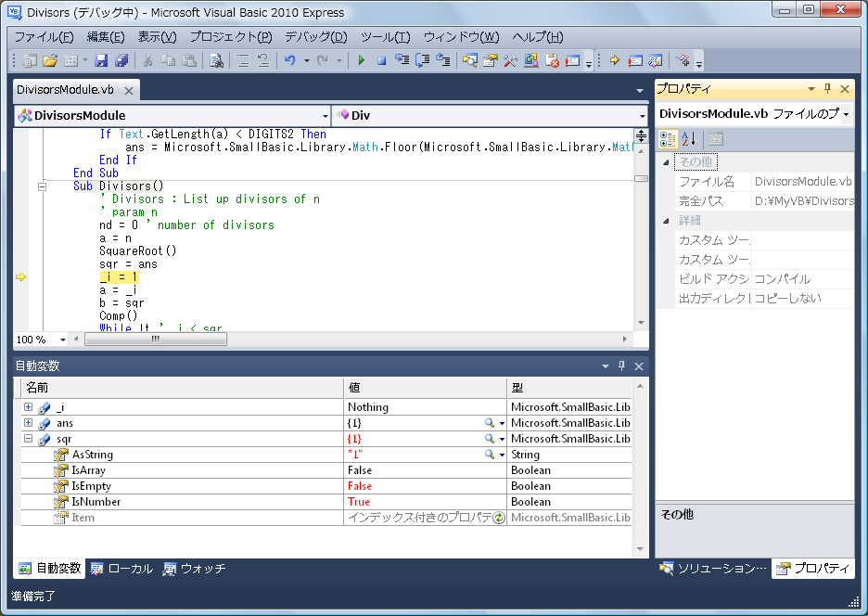Viewport: 868px width, 616px height.
Task: Click the Continue (green play) debug button
Action: coord(361,61)
